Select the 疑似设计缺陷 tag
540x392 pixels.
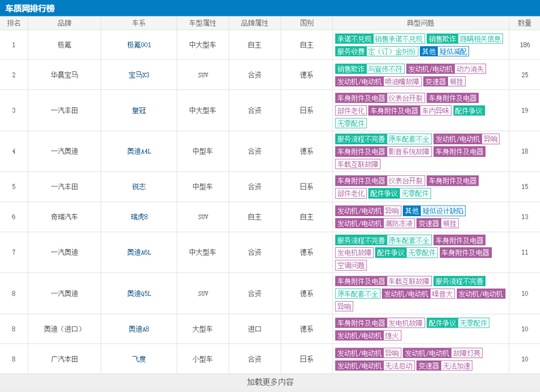[x=443, y=211]
